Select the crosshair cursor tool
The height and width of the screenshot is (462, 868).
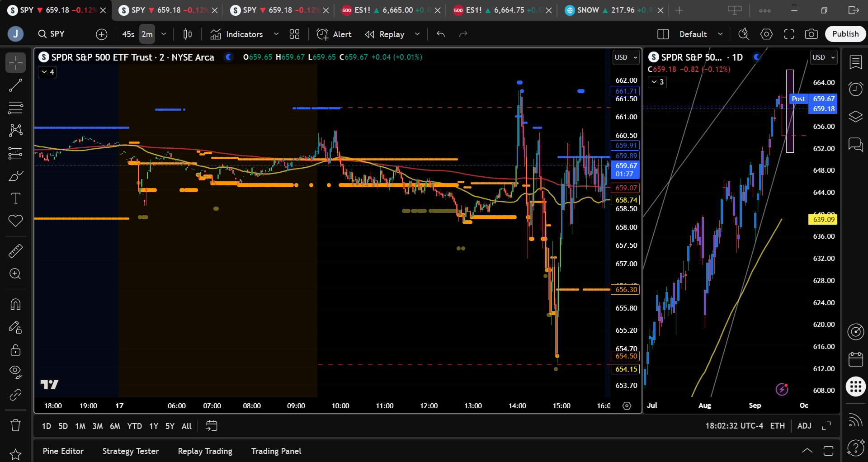pos(15,63)
